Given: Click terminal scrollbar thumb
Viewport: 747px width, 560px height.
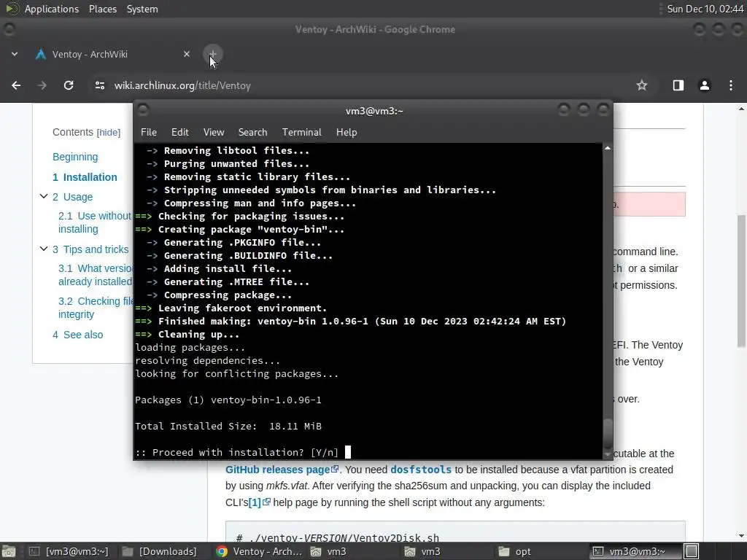Looking at the screenshot, I should point(608,433).
